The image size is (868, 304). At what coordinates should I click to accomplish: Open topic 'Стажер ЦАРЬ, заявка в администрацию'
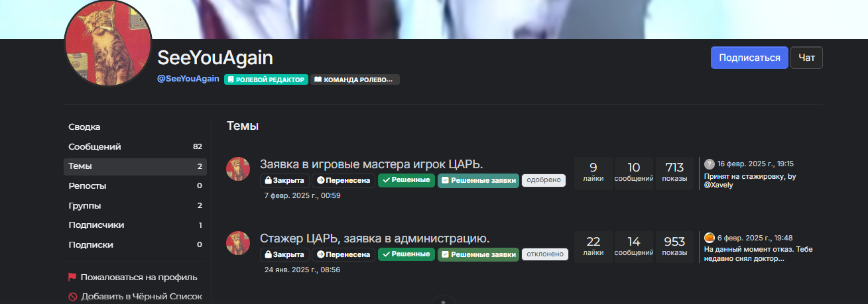coord(375,238)
